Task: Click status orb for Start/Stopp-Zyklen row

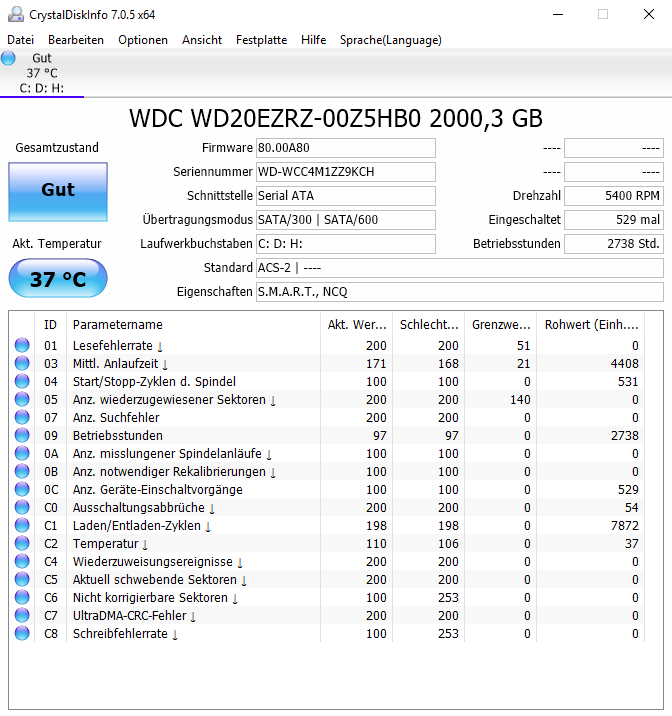Action: [x=22, y=381]
